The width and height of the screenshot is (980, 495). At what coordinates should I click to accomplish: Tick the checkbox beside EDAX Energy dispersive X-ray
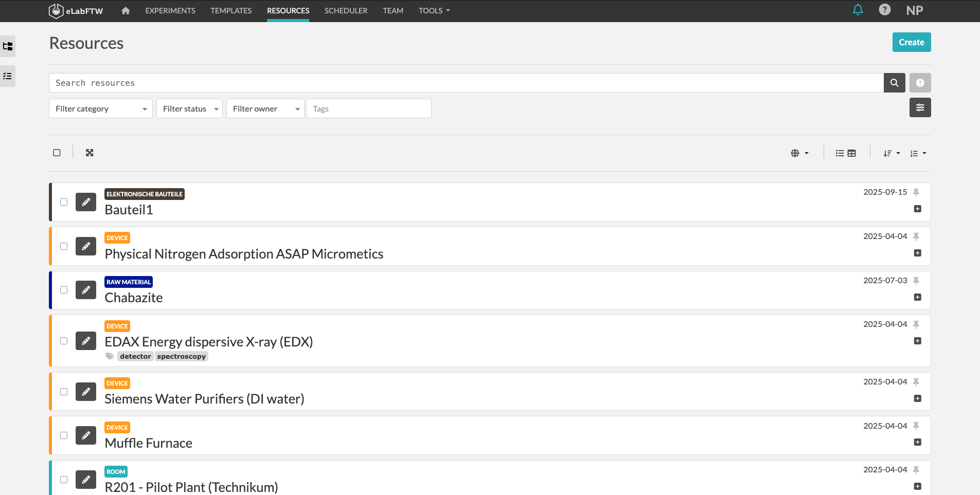(64, 341)
